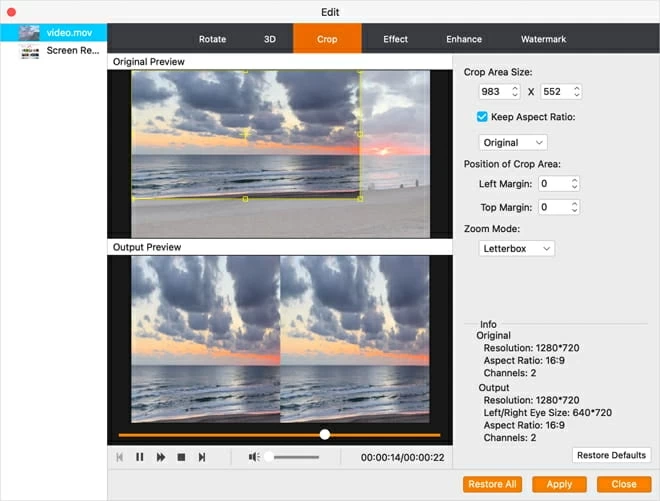
Task: Switch to the Effect tab
Action: [x=395, y=39]
